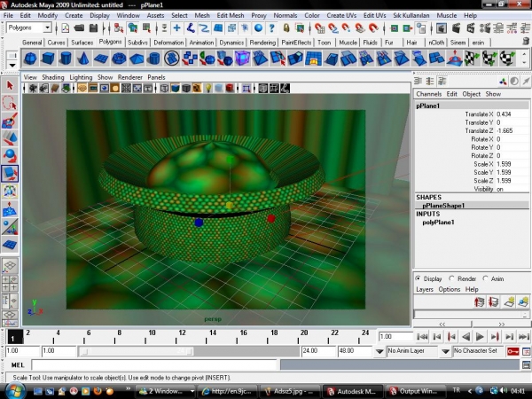Toggle the single perspective view layout
532x399 pixels.
(10, 266)
